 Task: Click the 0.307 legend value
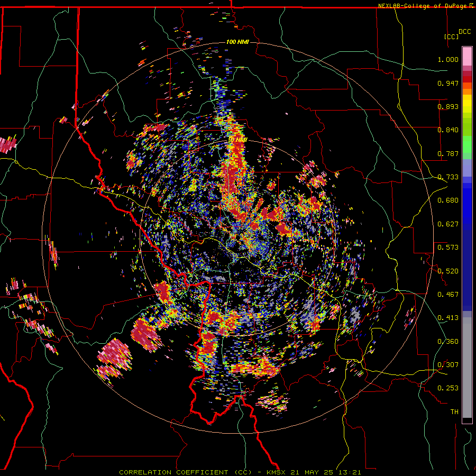[448, 365]
